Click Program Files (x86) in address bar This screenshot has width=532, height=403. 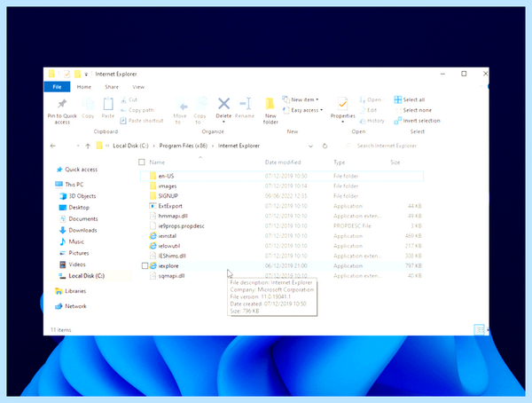coord(184,146)
